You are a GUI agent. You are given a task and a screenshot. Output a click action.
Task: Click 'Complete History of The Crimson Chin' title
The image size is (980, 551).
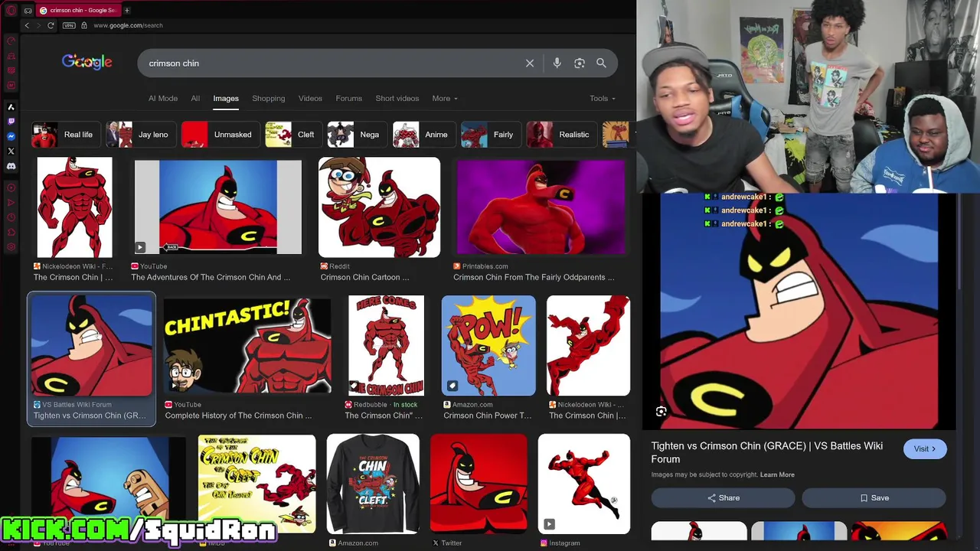238,416
